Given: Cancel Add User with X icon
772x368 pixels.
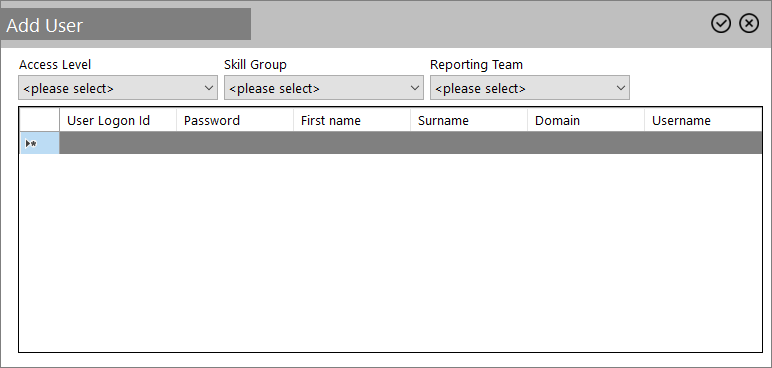Looking at the screenshot, I should click(749, 24).
